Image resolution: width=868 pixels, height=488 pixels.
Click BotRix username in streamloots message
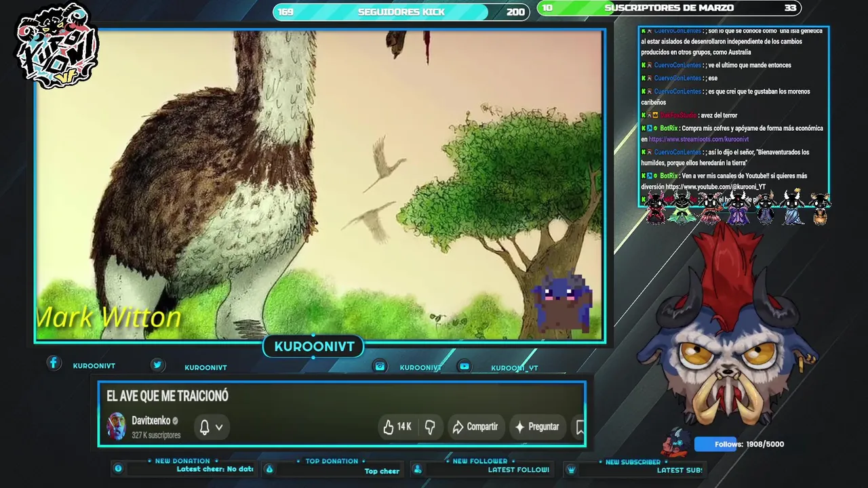(669, 128)
